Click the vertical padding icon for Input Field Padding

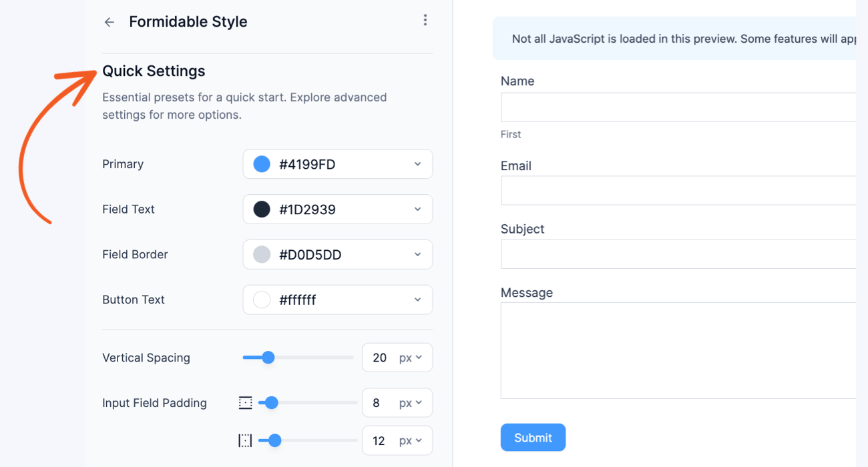(246, 403)
